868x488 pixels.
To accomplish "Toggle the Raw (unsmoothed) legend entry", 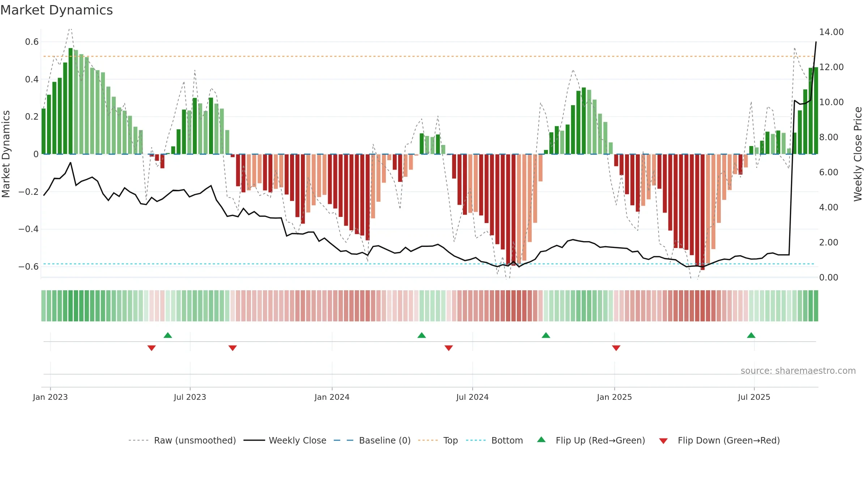I will [x=182, y=440].
